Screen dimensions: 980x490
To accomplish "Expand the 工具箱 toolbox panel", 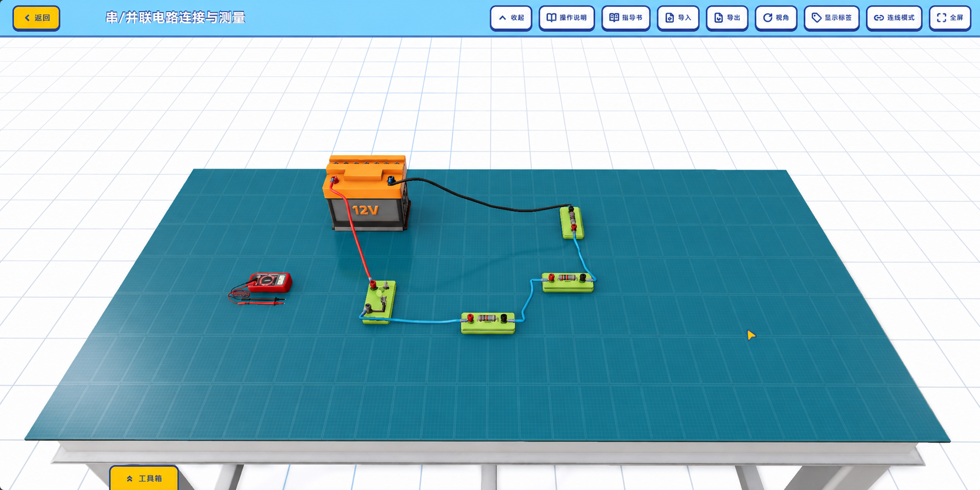I will pyautogui.click(x=144, y=478).
